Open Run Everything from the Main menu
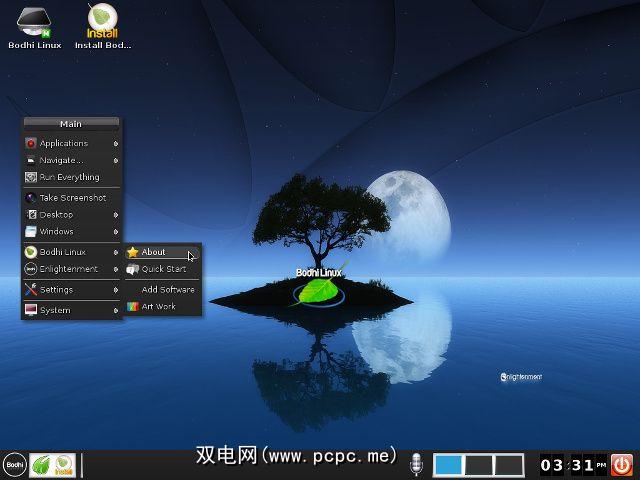Screen dimensions: 640x480 pos(71,177)
